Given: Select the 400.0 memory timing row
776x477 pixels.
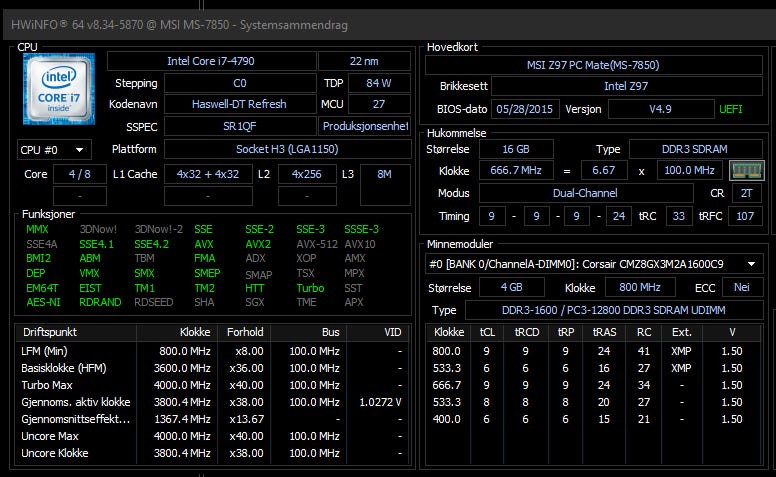Looking at the screenshot, I should click(593, 419).
